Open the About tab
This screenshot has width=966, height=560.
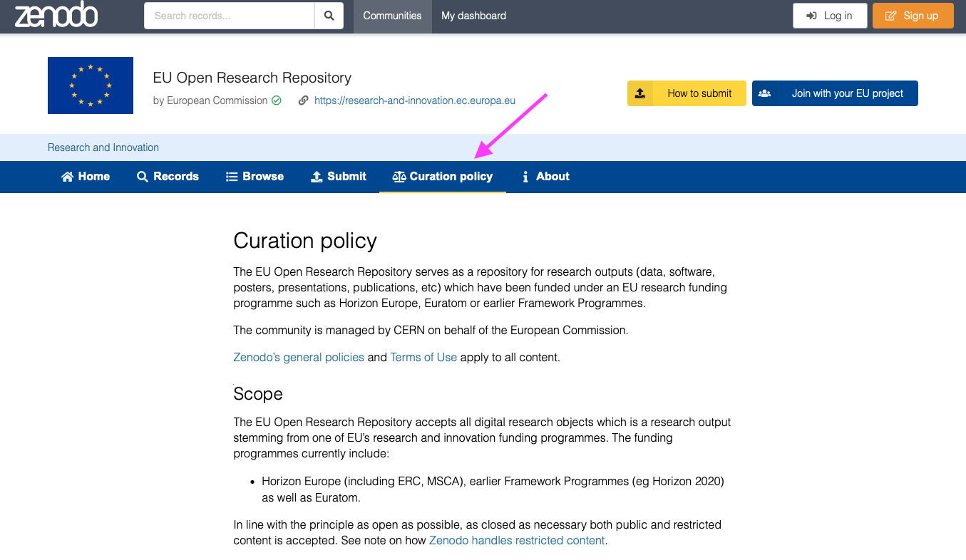coord(545,177)
